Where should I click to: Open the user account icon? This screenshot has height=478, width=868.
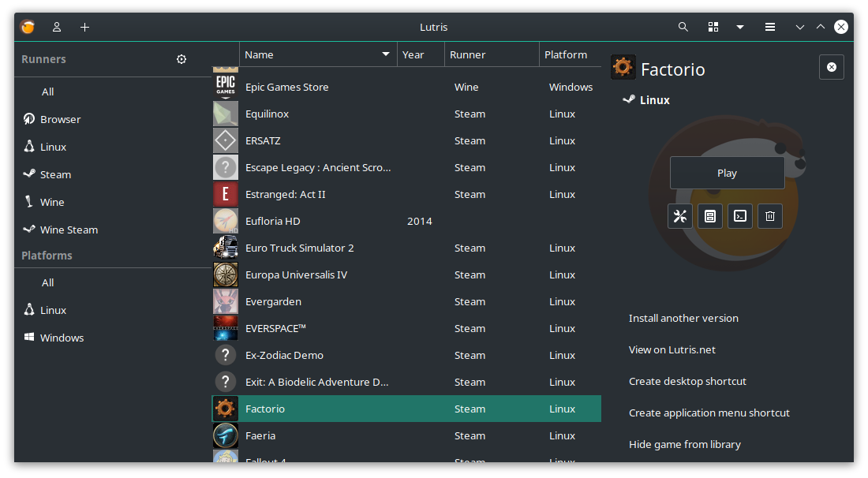click(57, 27)
